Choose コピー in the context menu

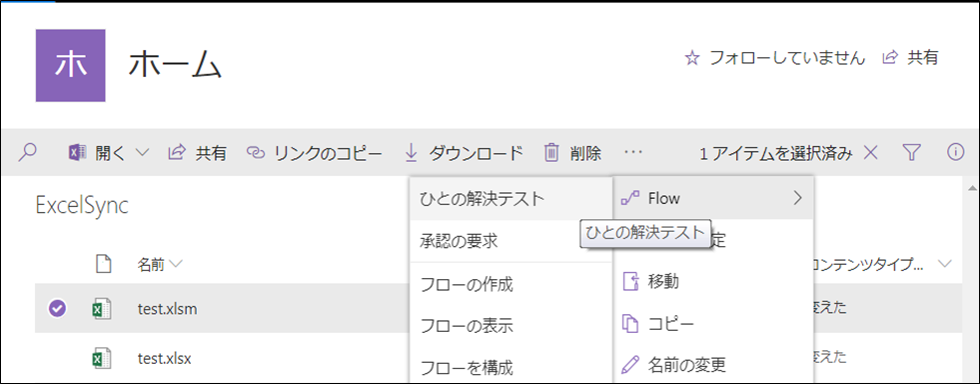click(713, 324)
